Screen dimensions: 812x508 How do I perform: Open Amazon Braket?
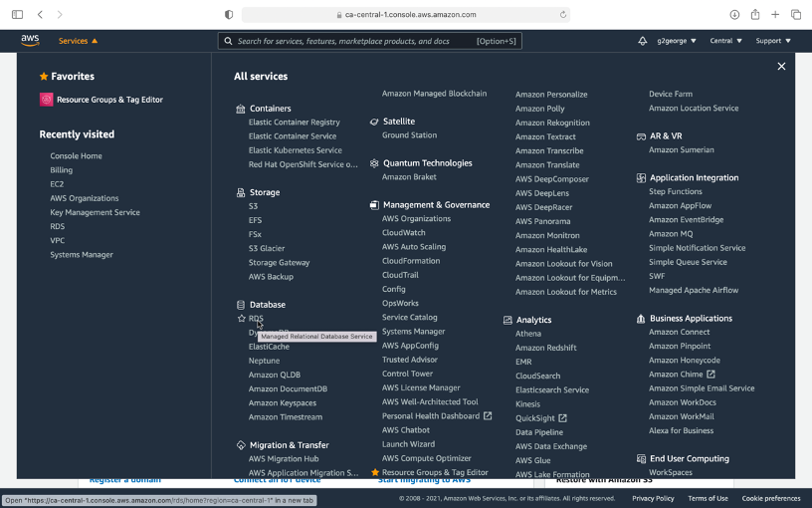[x=409, y=176]
